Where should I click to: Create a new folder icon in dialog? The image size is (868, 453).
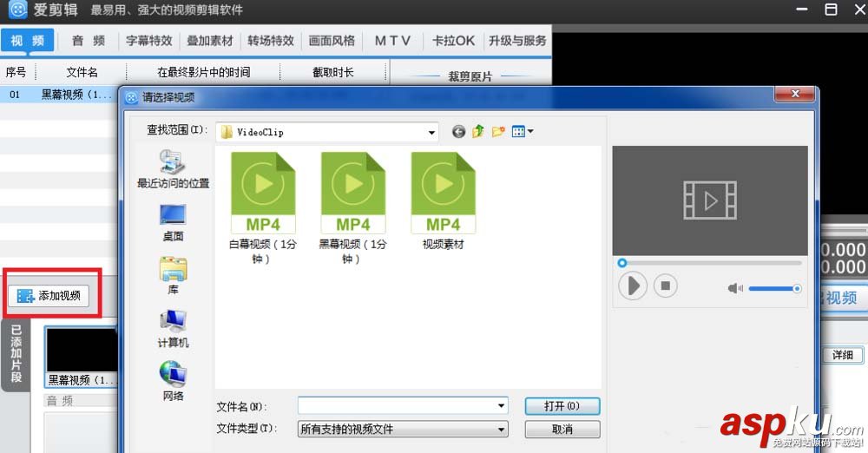498,132
